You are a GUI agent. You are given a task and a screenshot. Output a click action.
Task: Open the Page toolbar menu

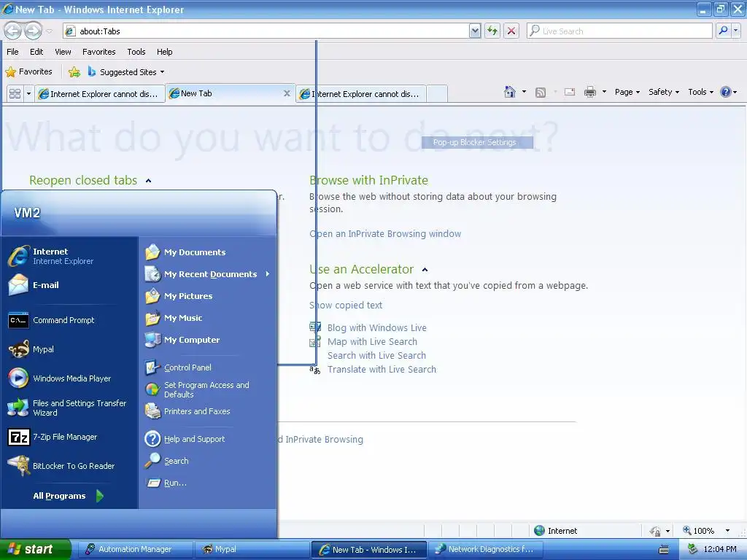[x=627, y=92]
